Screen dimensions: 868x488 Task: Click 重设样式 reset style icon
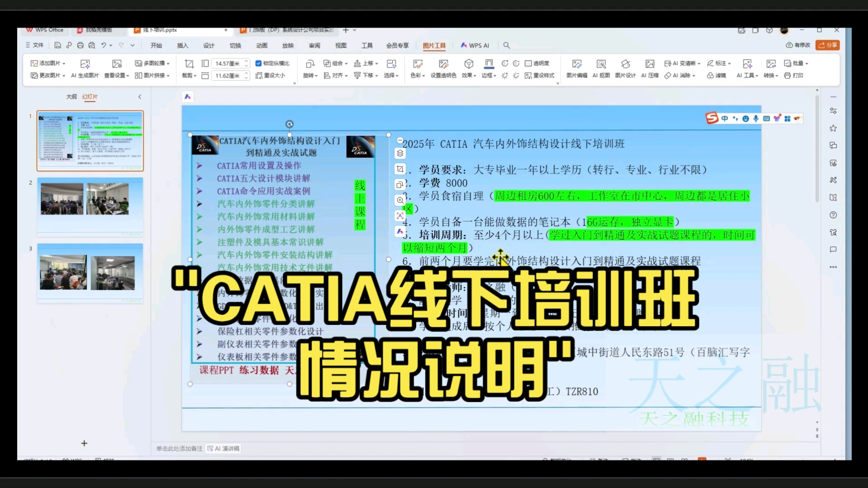(539, 75)
